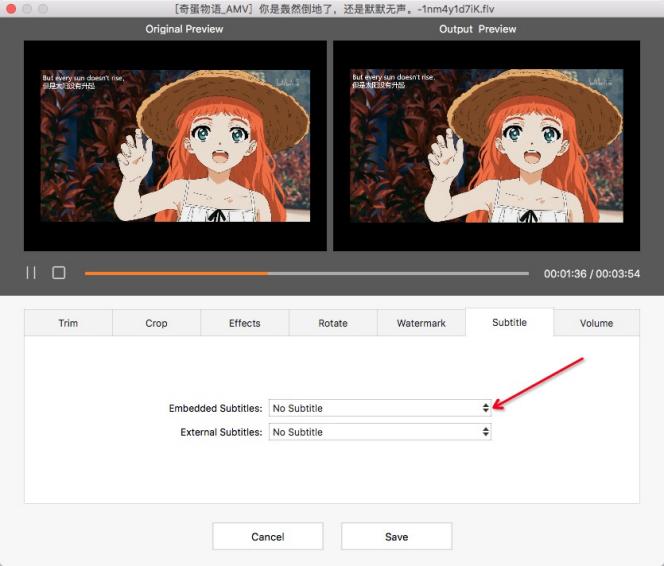Open the Watermark tab
Viewport: 664px width, 566px height.
(421, 323)
